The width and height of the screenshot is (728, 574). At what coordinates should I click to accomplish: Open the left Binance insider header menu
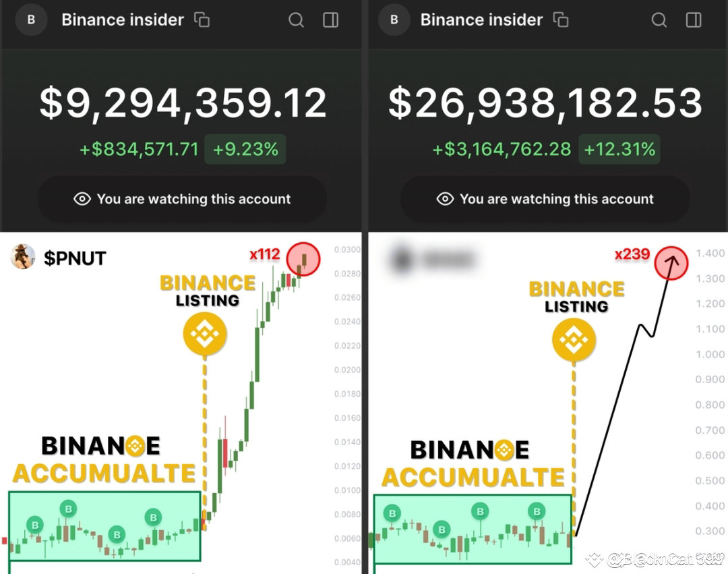coord(122,20)
